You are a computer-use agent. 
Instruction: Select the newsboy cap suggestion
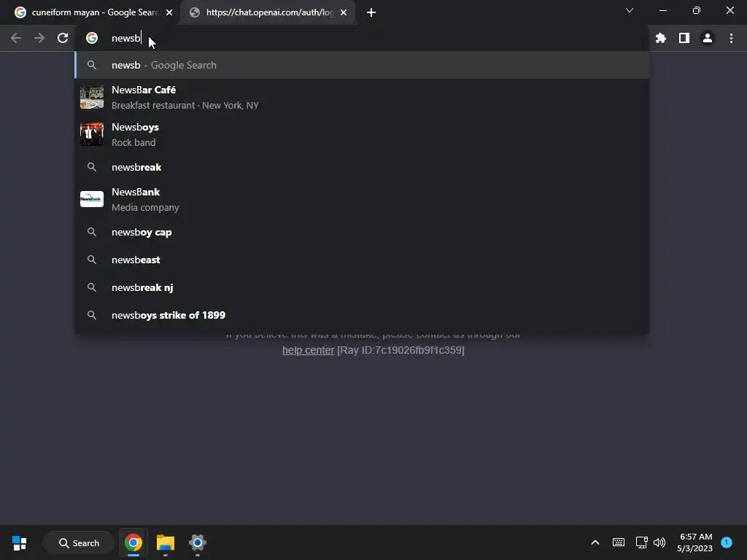coord(362,233)
